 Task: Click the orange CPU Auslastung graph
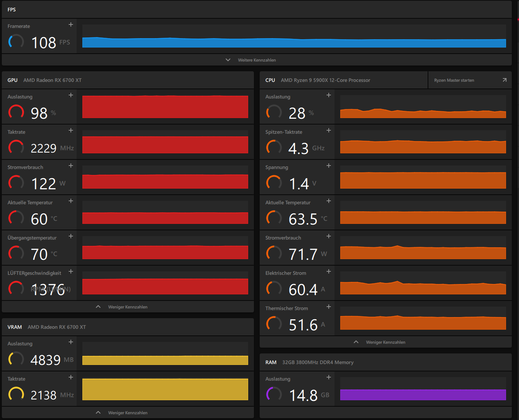point(423,107)
